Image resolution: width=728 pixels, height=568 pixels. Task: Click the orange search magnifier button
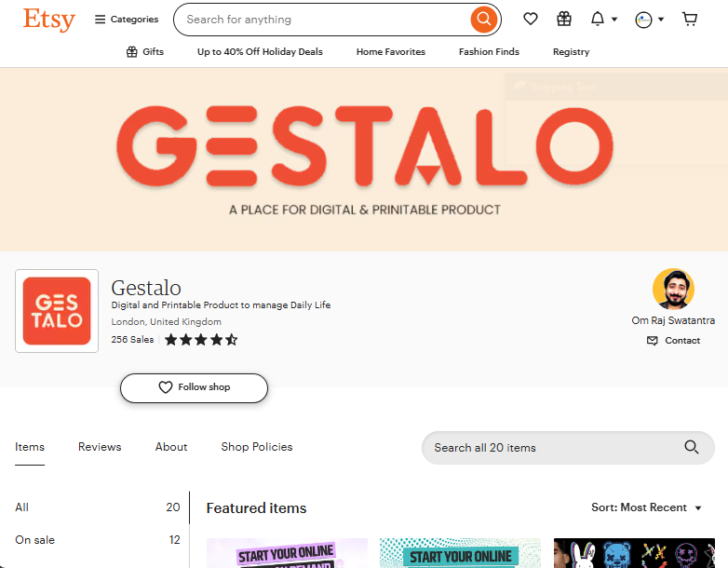(484, 19)
